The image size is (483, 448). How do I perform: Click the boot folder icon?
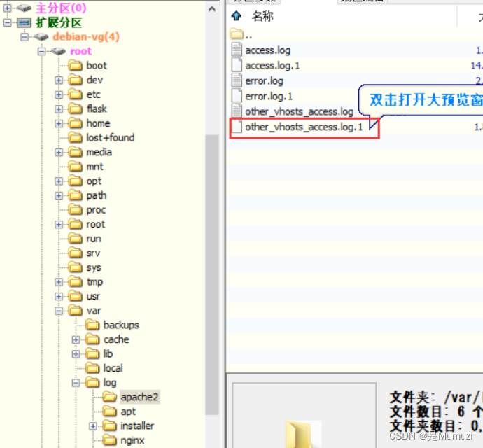(x=76, y=66)
